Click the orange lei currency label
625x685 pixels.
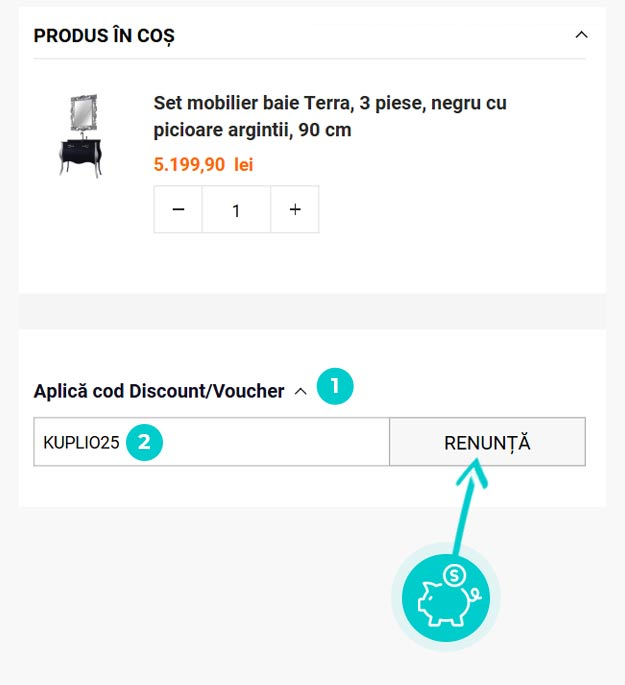pyautogui.click(x=244, y=165)
